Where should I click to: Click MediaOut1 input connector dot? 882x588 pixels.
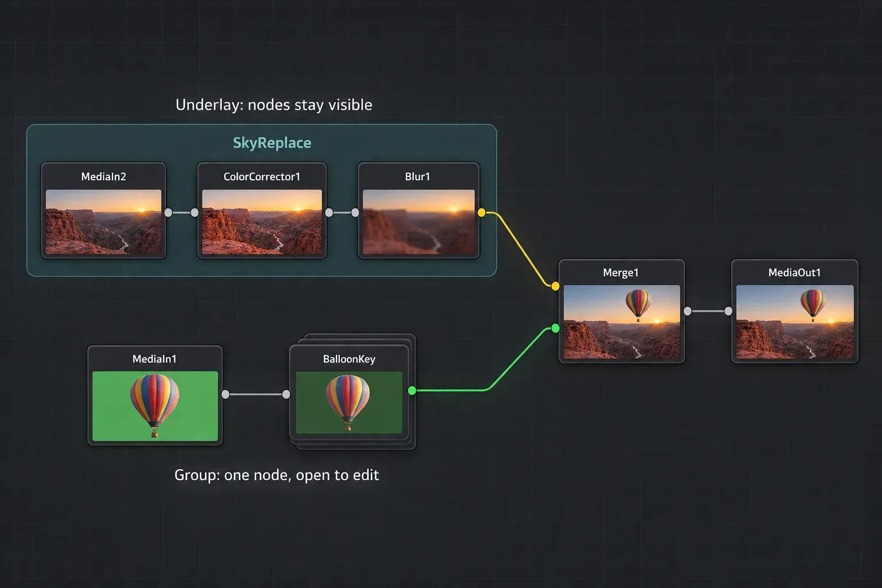729,311
